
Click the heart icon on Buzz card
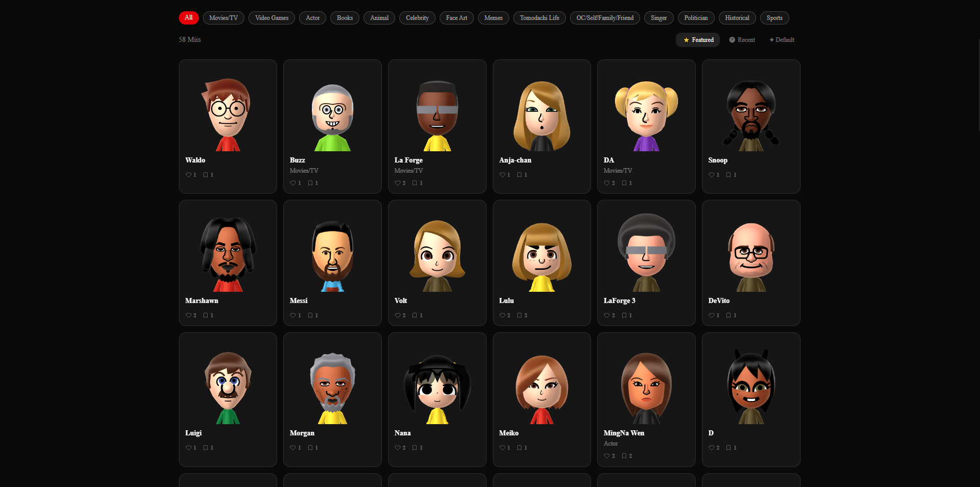[293, 183]
